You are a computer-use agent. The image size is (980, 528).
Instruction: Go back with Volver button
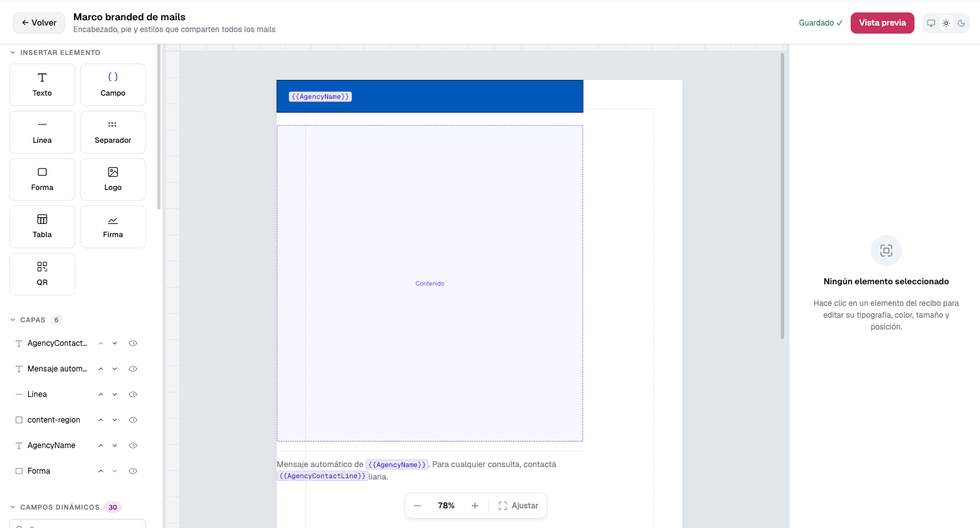click(x=39, y=23)
